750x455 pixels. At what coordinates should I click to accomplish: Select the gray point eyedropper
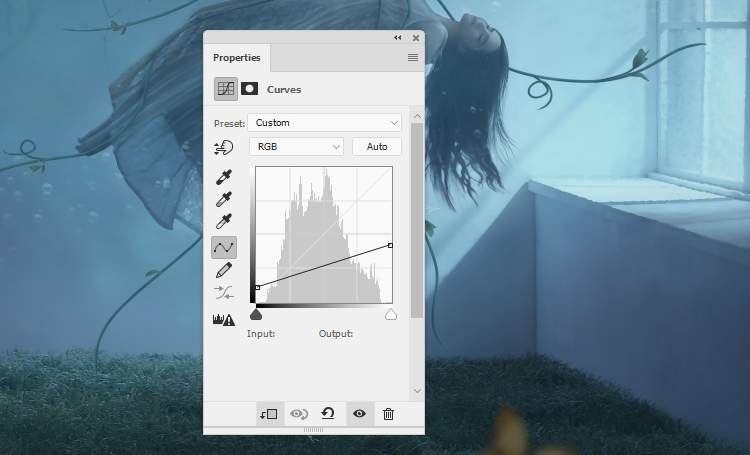click(225, 199)
